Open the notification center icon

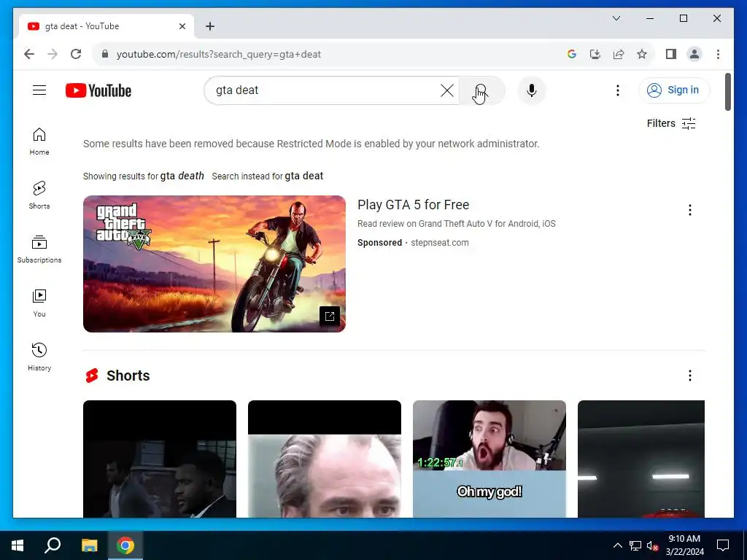coord(723,545)
